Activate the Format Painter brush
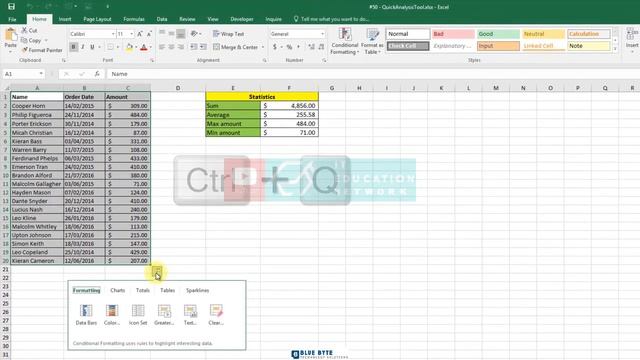Viewport: 640px width, 360px height. pyautogui.click(x=41, y=50)
